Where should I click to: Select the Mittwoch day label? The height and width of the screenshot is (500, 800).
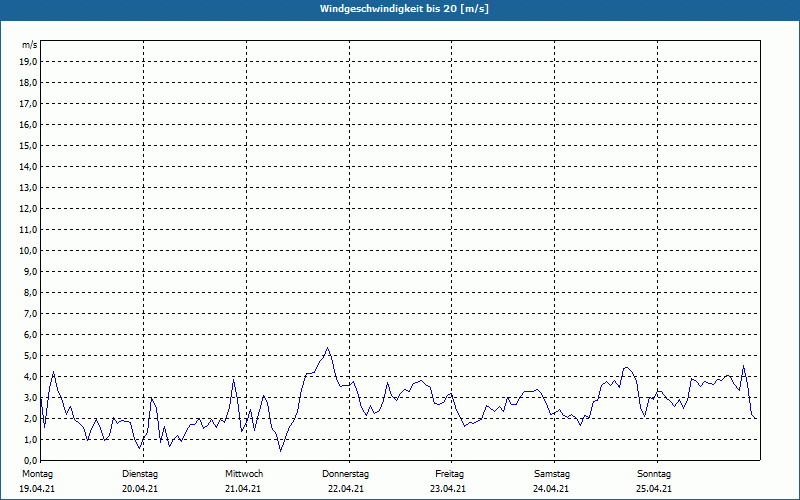(x=244, y=474)
